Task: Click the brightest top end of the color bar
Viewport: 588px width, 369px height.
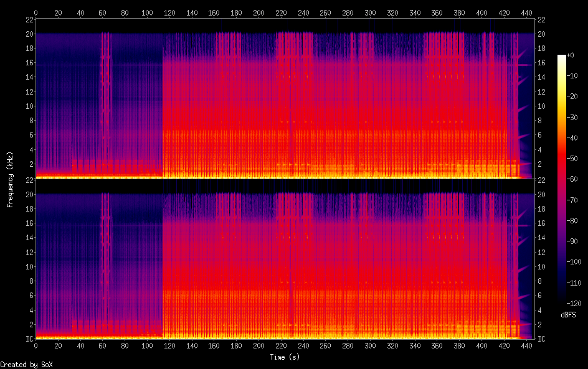Action: 562,57
